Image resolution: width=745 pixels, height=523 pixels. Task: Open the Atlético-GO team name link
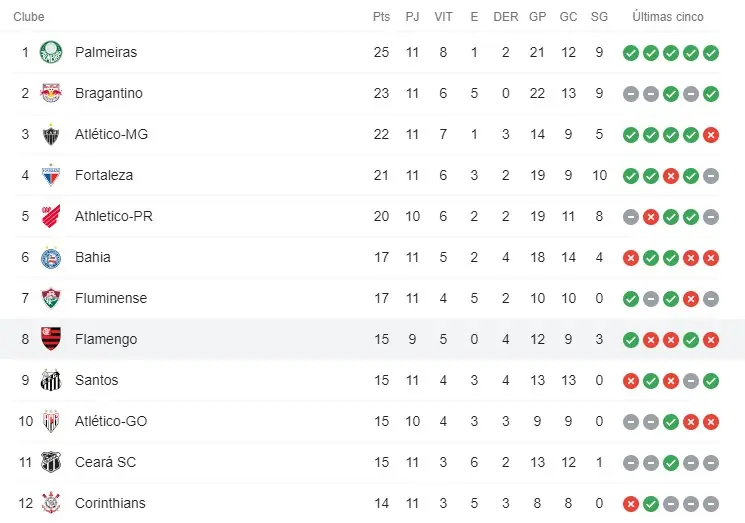tap(111, 421)
